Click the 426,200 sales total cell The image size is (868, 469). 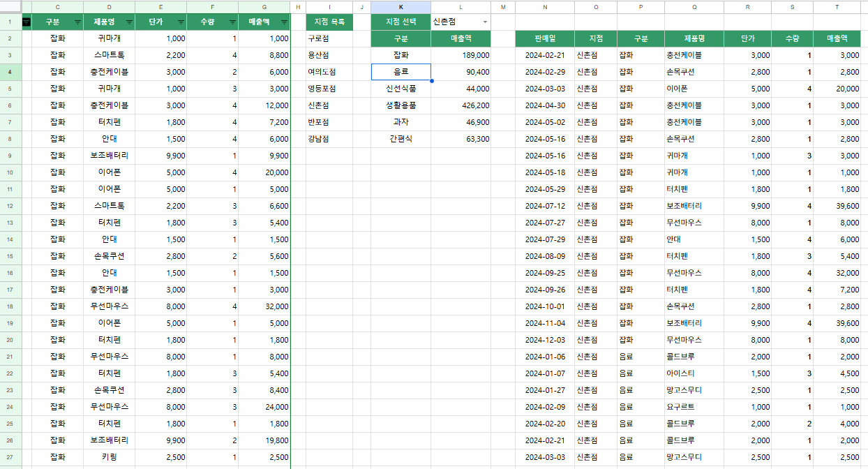click(461, 105)
